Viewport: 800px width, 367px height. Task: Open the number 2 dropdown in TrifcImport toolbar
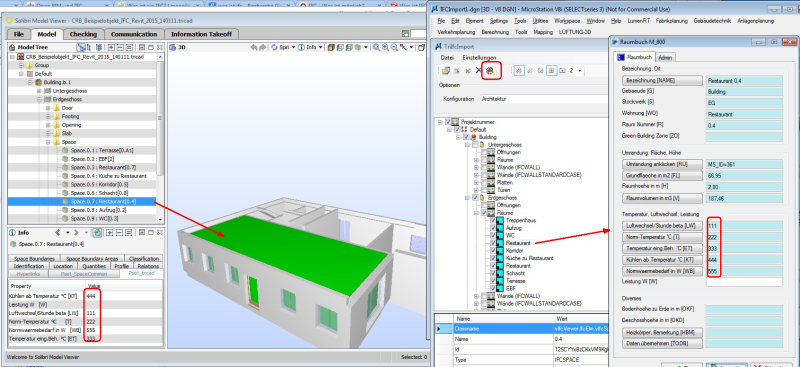click(x=580, y=70)
